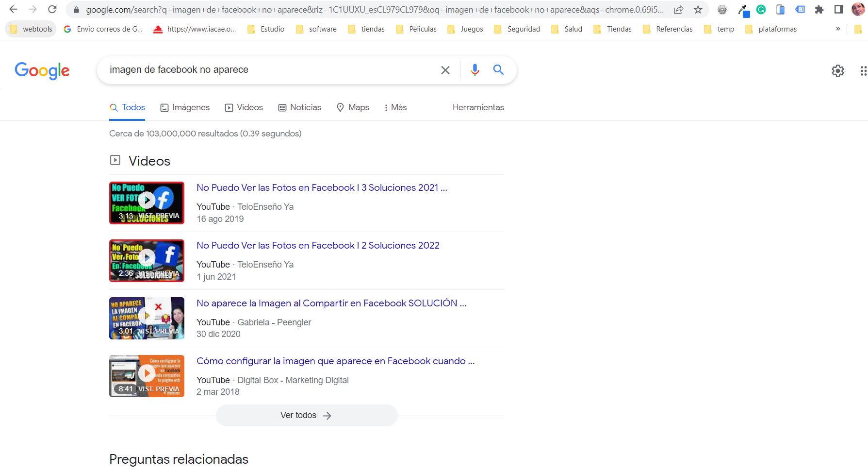Select the Todos search tab
The image size is (868, 471).
127,107
